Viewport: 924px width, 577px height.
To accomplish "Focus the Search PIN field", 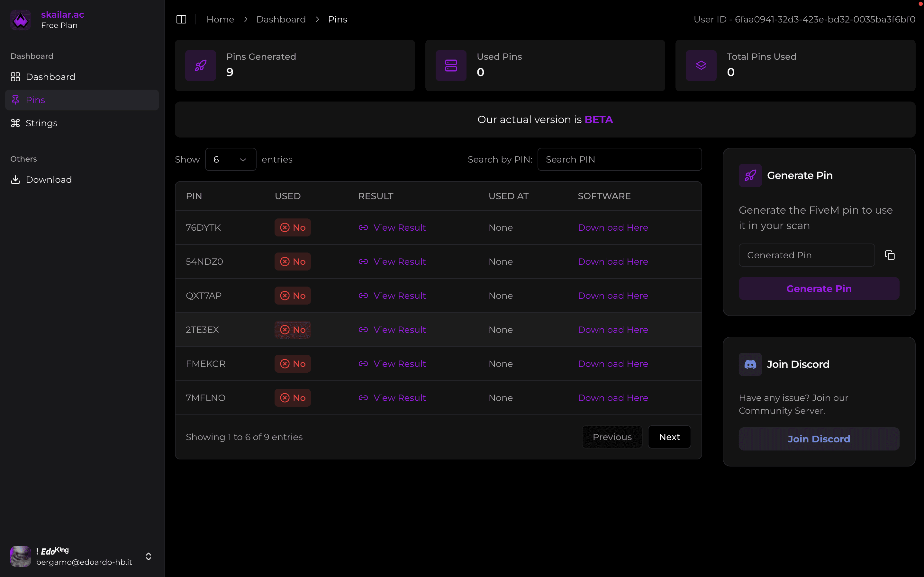I will click(x=619, y=160).
